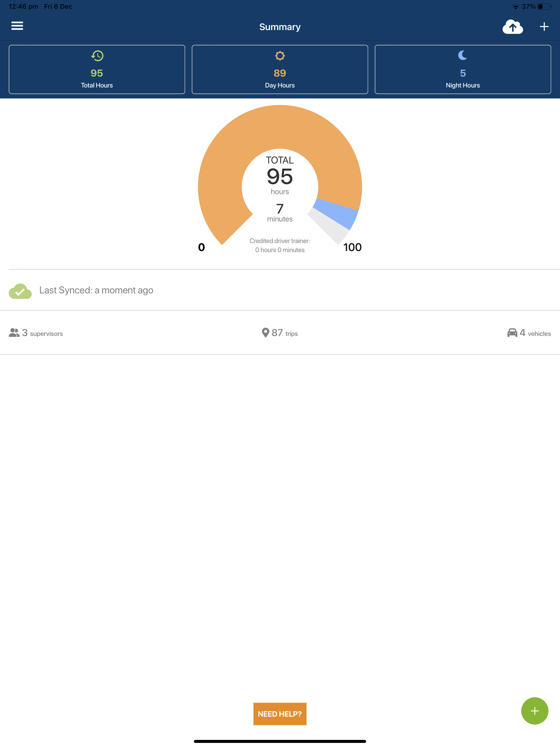Tap the 12:46 pm clock in status bar
The image size is (560, 747).
(x=23, y=6)
